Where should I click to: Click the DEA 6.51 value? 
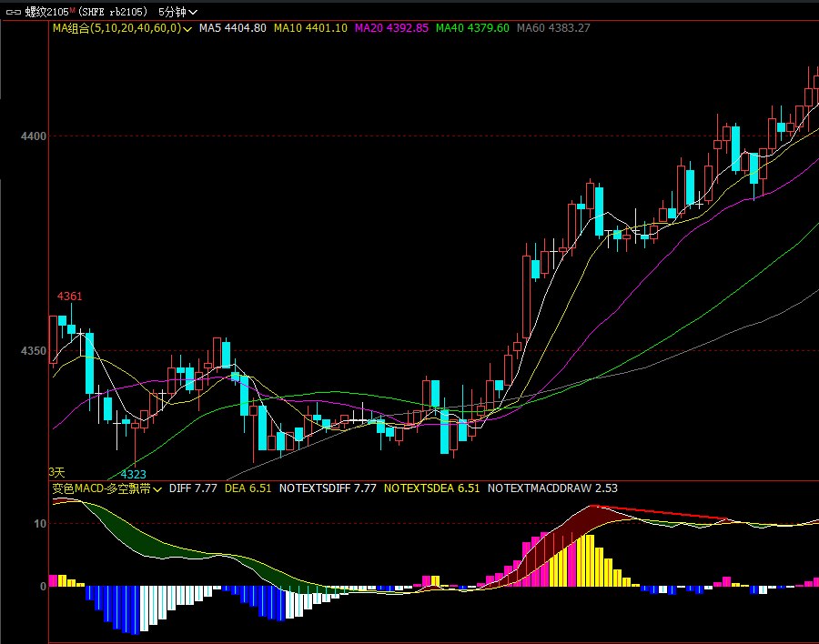[248, 488]
